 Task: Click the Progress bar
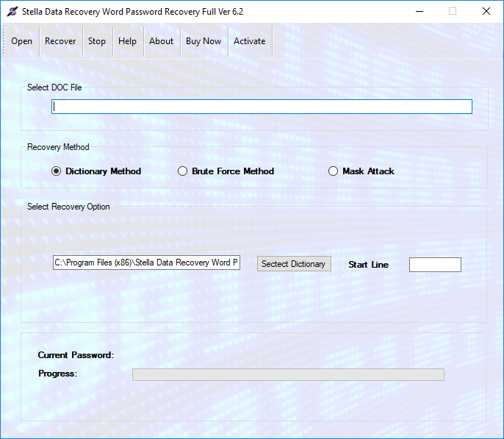288,374
